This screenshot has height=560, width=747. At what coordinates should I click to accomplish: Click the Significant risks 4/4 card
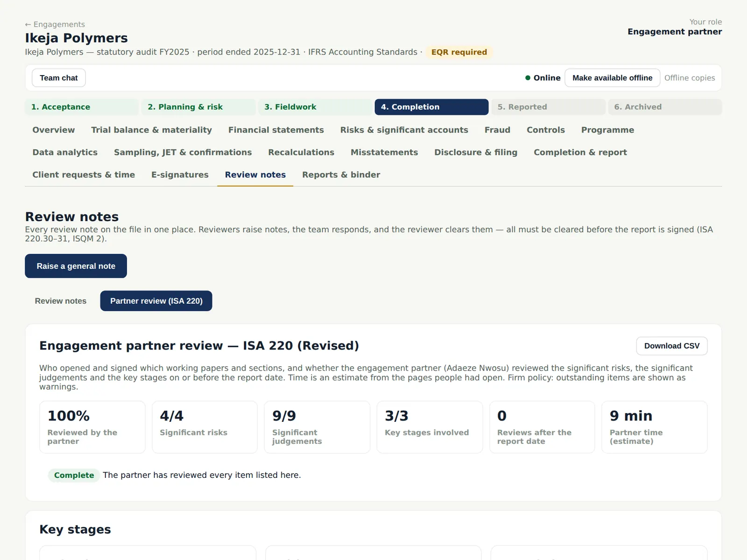pyautogui.click(x=204, y=427)
